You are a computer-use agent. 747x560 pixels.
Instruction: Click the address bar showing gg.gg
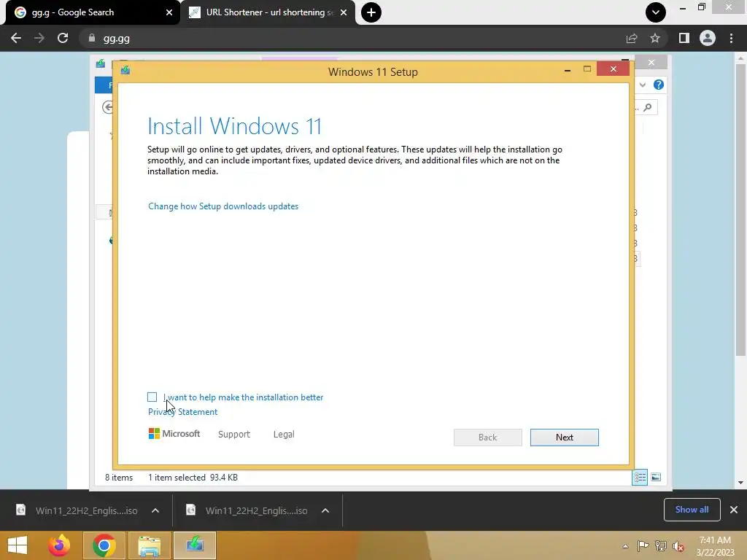pos(352,39)
